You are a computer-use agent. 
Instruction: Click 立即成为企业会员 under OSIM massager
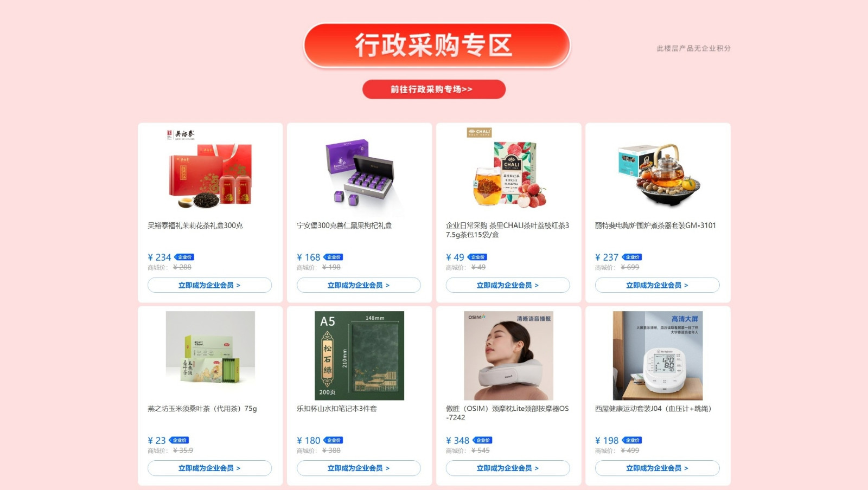(508, 468)
